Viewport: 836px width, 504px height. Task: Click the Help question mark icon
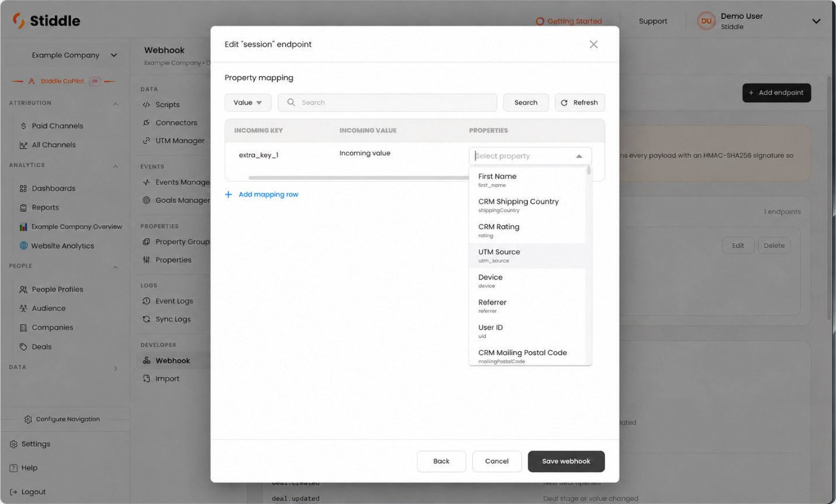pos(13,468)
